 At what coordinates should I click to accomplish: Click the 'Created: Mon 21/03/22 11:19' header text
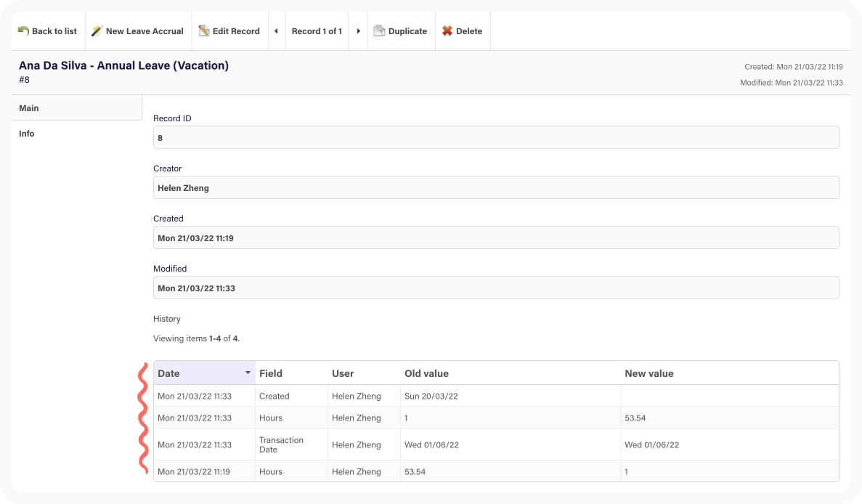point(793,67)
